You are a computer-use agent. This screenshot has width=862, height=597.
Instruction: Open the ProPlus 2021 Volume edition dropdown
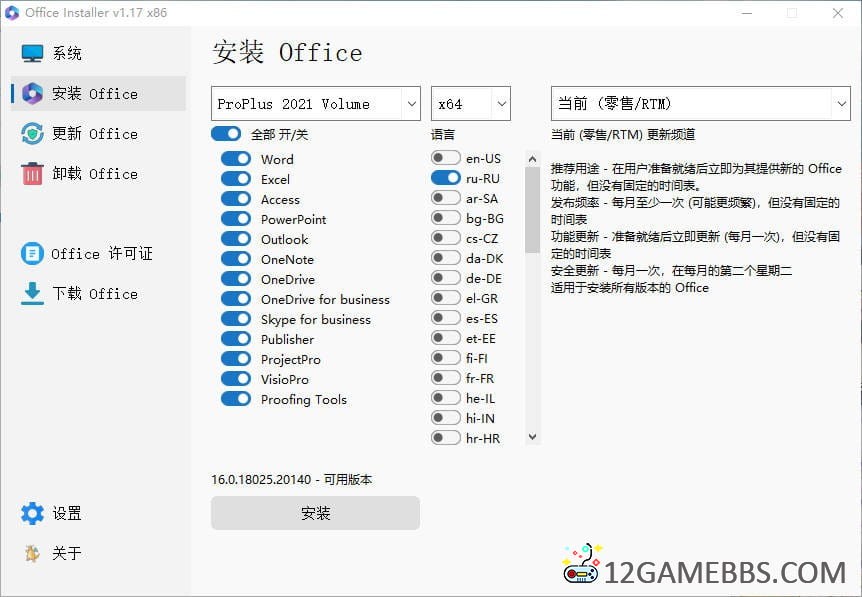[x=316, y=103]
